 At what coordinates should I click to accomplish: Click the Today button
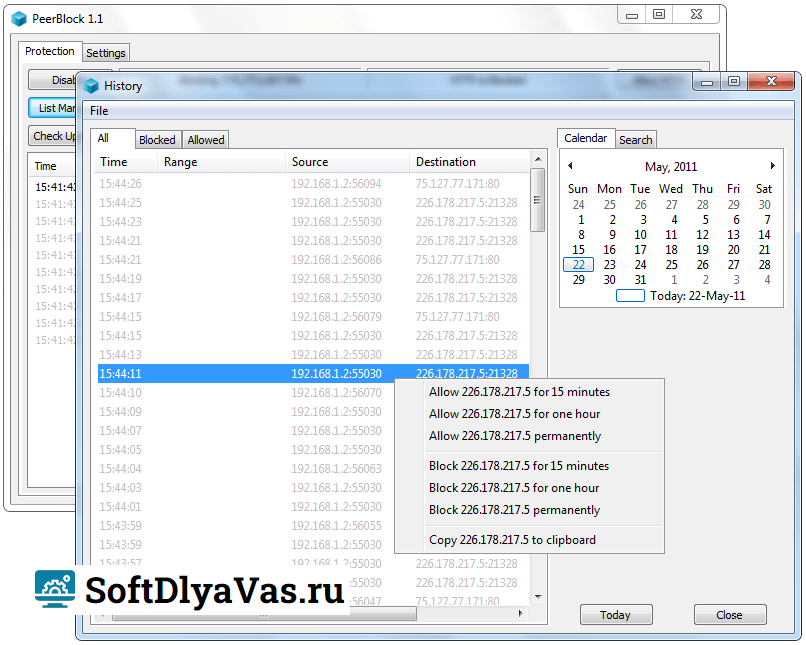[x=616, y=615]
